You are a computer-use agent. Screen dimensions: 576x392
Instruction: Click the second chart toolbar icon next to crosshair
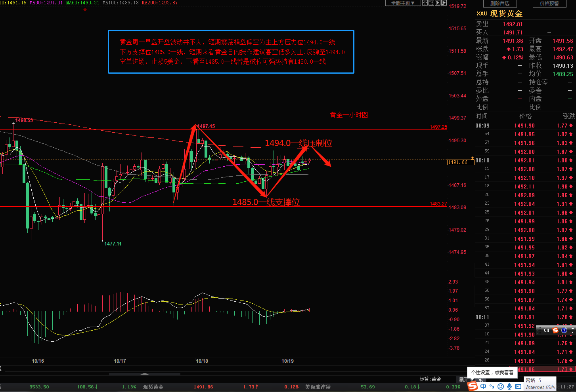(431, 3)
